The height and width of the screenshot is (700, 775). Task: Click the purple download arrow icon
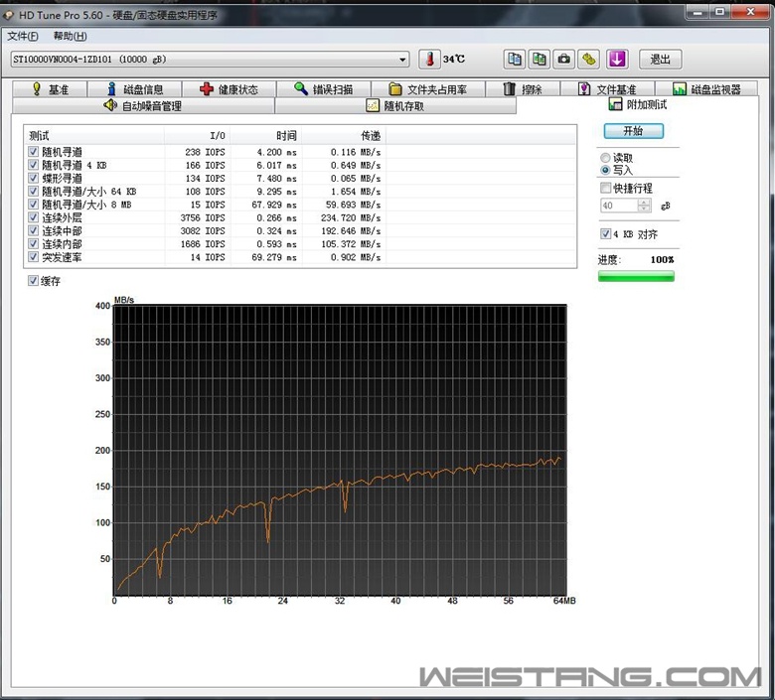pyautogui.click(x=617, y=60)
